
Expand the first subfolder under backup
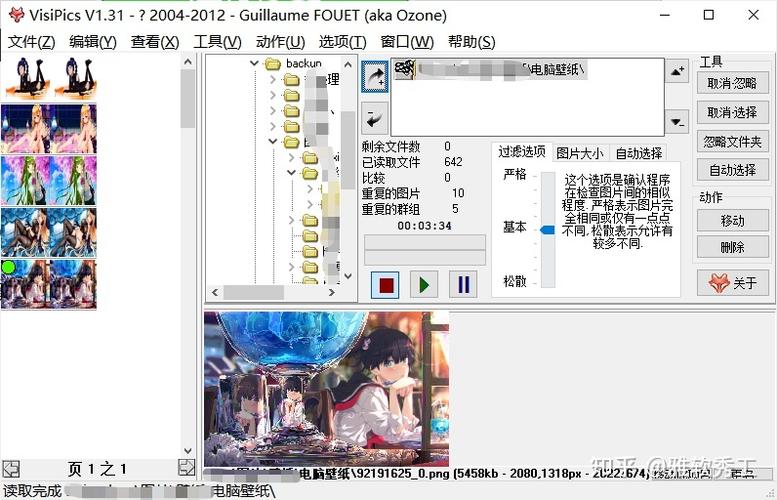pos(273,79)
